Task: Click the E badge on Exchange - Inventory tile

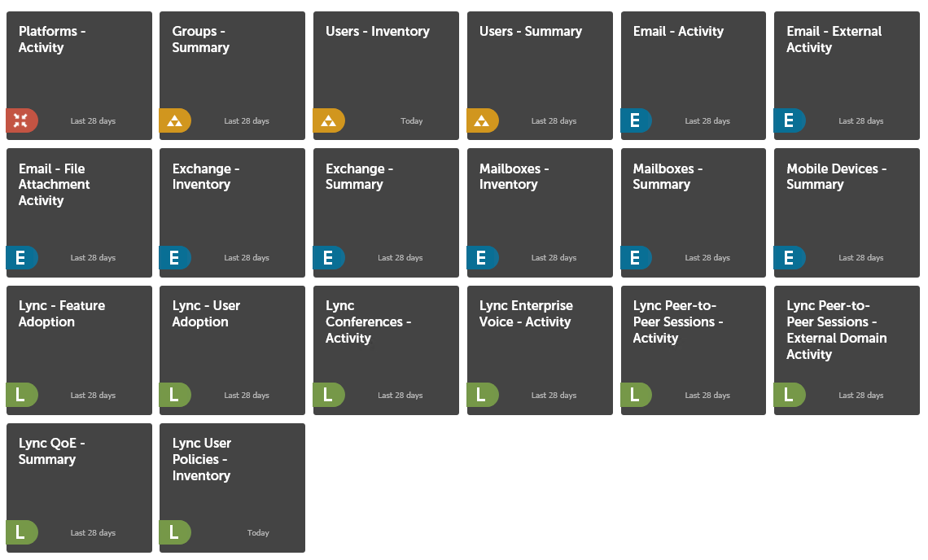Action: (175, 258)
